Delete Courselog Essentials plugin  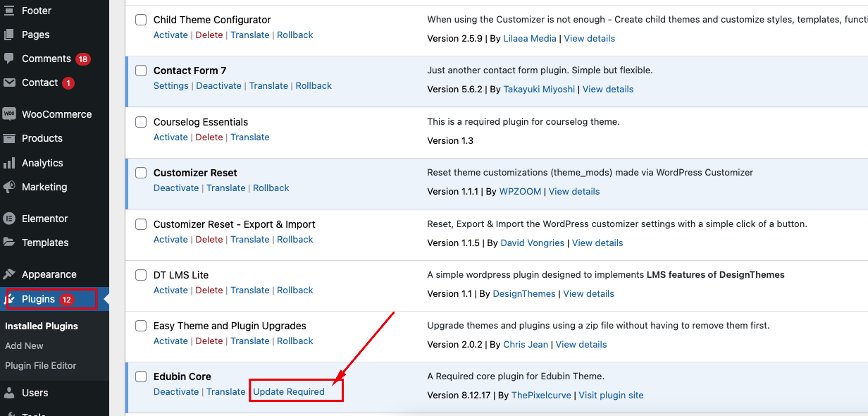209,137
